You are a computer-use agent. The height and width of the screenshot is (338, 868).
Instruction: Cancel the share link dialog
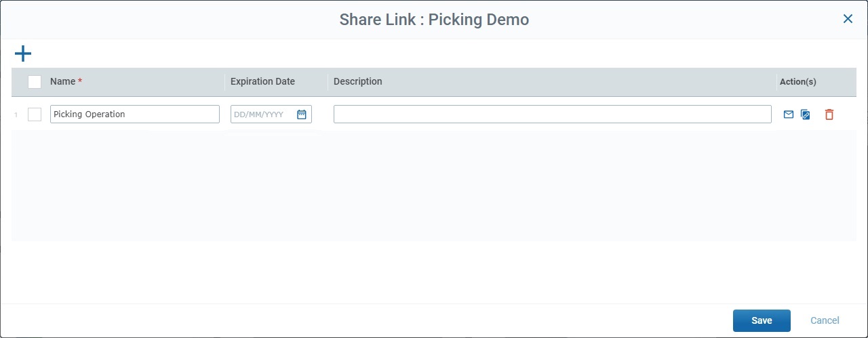825,320
